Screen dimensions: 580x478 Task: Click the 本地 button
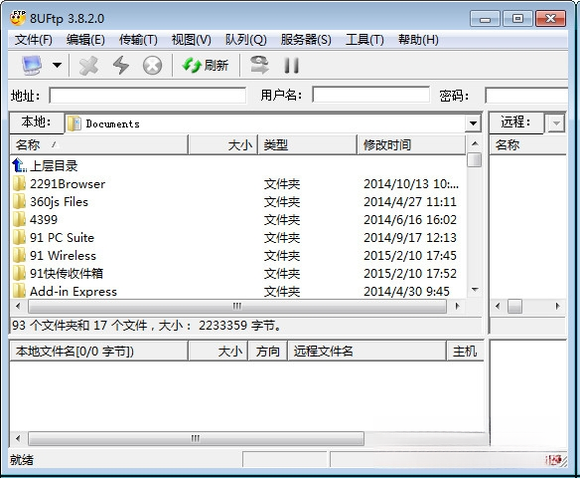(37, 122)
